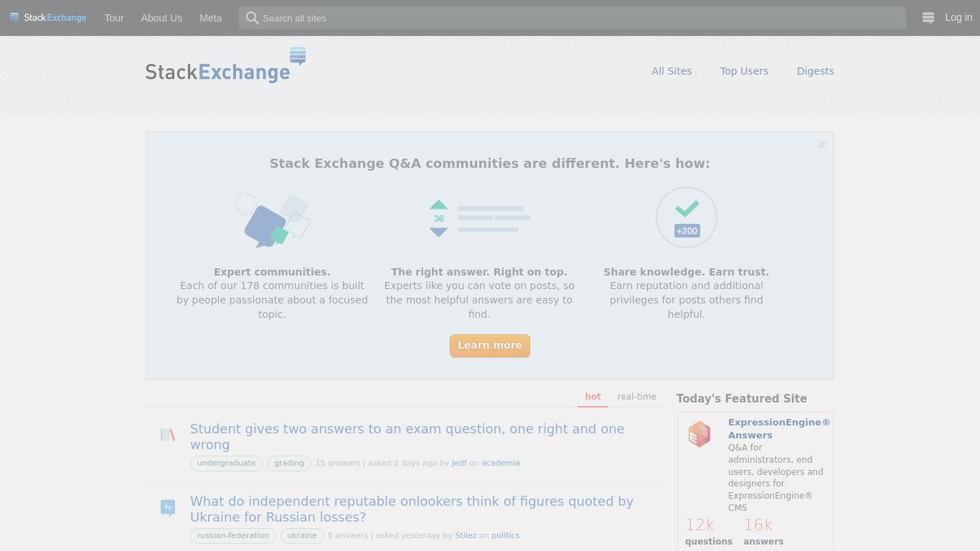Select the grading tag
The image size is (980, 551).
click(x=289, y=463)
